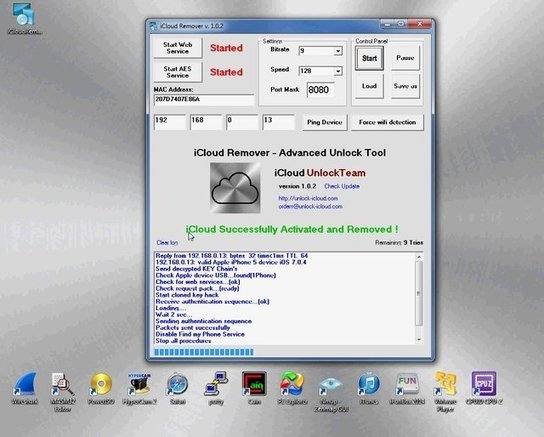Click Force wifi detection button
Image resolution: width=544 pixels, height=437 pixels.
point(387,122)
